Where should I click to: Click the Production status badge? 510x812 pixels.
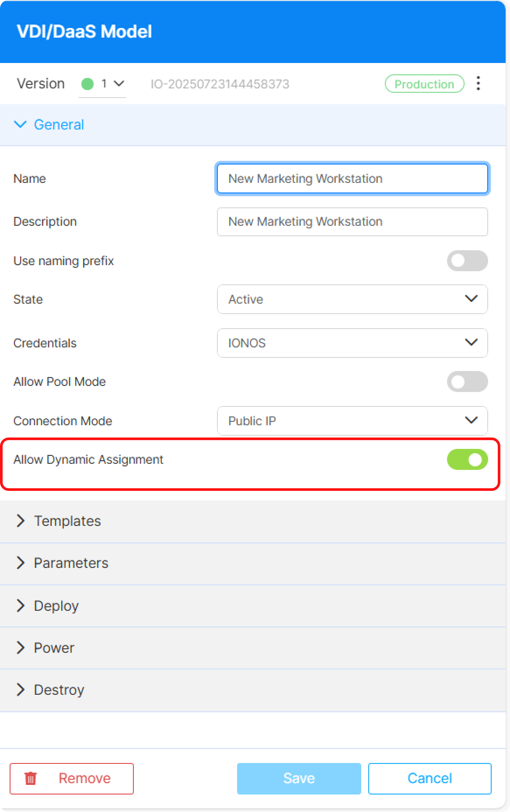[x=424, y=84]
